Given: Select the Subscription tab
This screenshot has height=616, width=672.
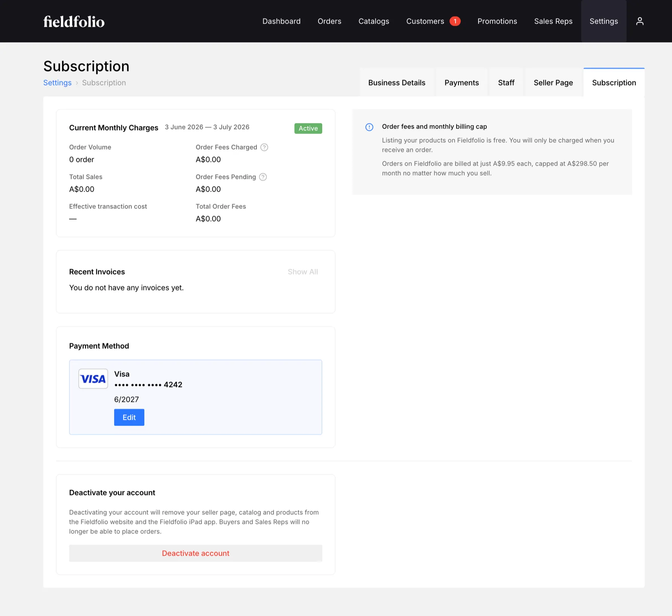Looking at the screenshot, I should (x=614, y=83).
